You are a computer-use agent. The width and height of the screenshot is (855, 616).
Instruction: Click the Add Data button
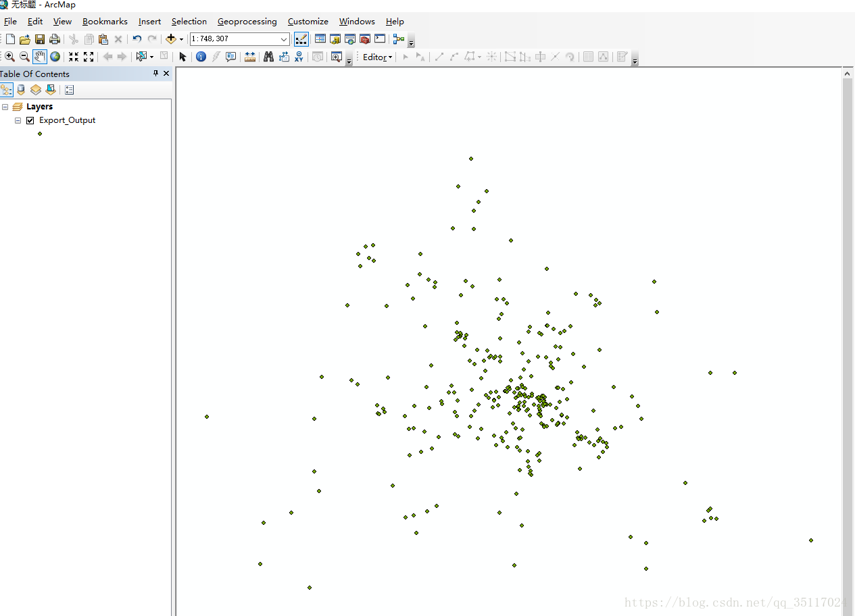(171, 39)
